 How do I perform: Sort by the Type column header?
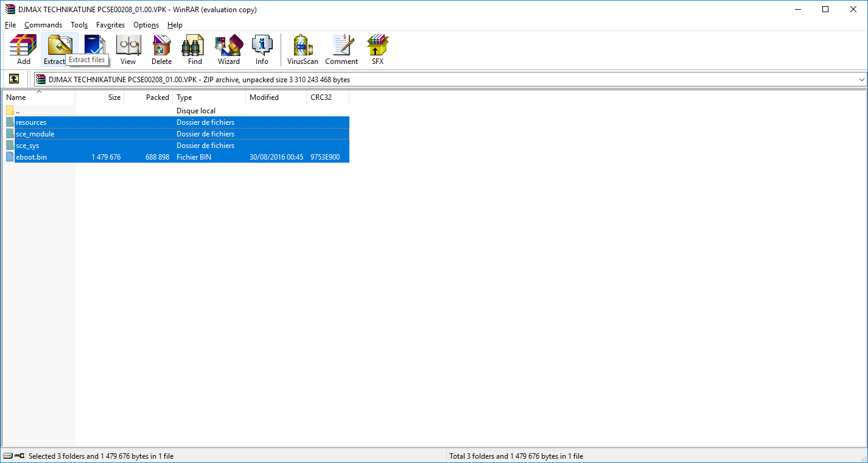209,97
